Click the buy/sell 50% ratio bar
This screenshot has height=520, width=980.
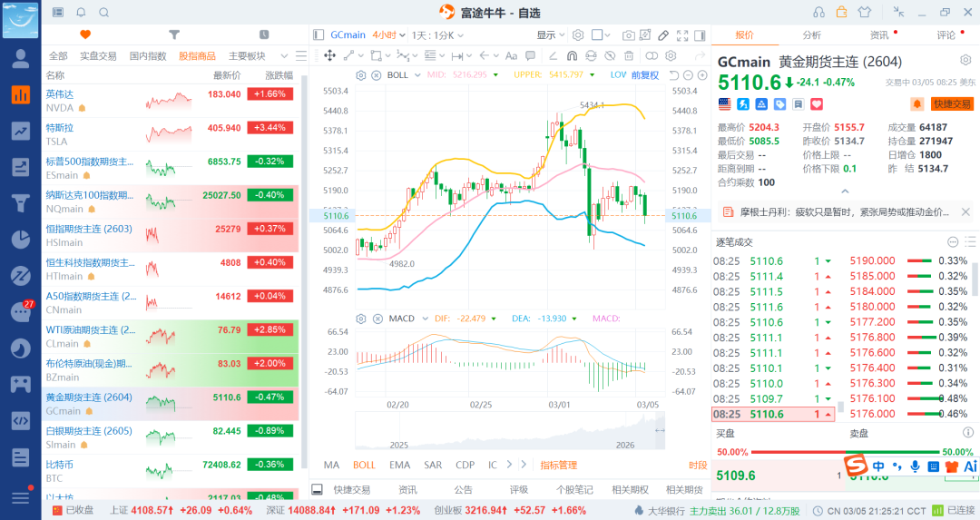[x=845, y=452]
